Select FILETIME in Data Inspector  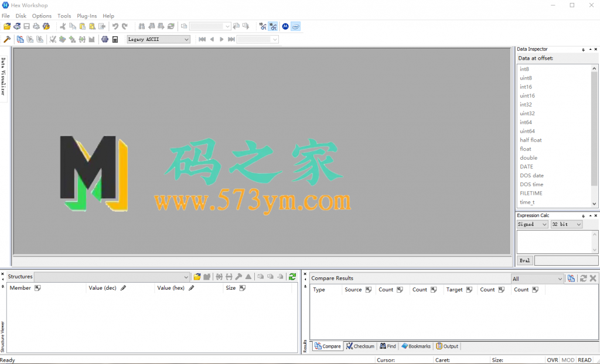(x=531, y=193)
